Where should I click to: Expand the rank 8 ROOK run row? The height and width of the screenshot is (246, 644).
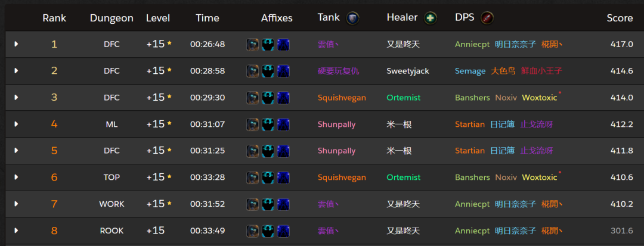coord(16,231)
